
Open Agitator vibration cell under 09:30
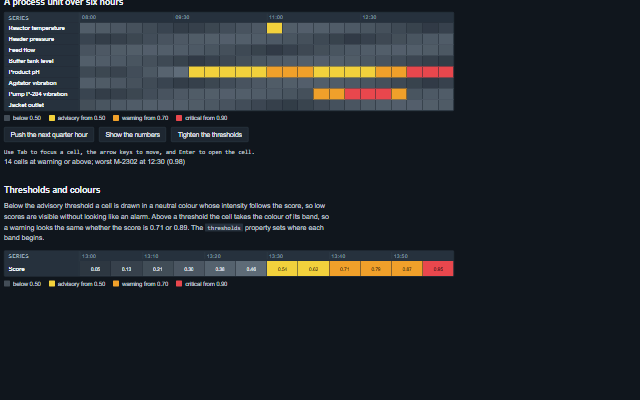[x=181, y=83]
